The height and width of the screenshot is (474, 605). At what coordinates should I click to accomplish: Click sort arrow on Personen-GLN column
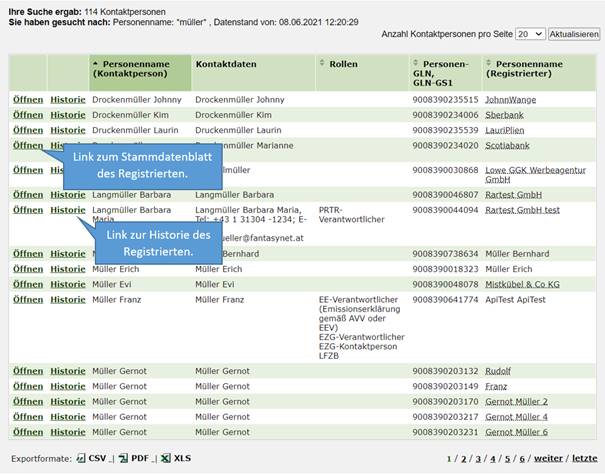click(x=415, y=63)
